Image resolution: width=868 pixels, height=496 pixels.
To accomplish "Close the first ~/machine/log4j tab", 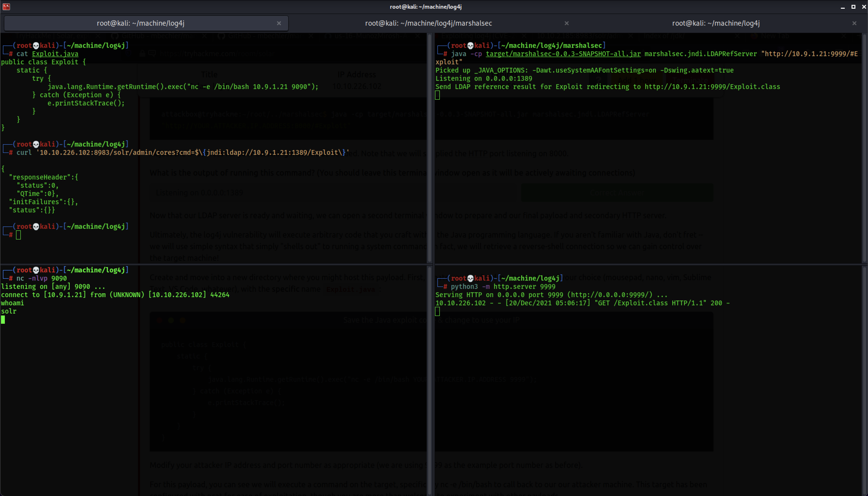I will 279,23.
